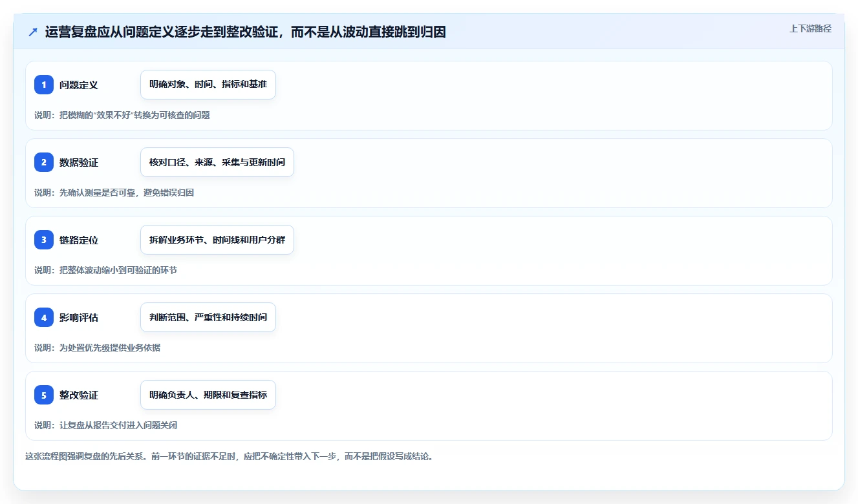Click the step 1 number badge
Screen dimensions: 858x504
click(x=44, y=85)
